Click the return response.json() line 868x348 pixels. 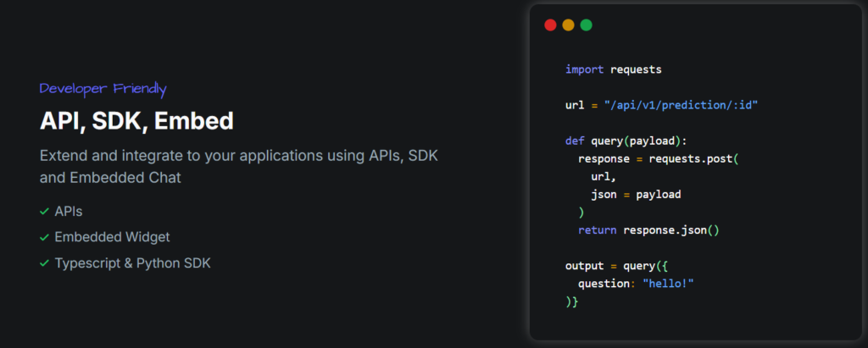click(x=648, y=229)
